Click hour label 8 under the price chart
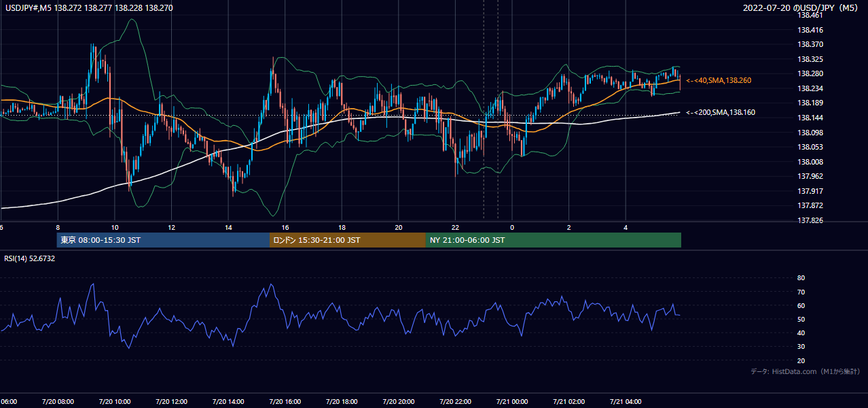Screen dimensions: 868x408 (58, 228)
